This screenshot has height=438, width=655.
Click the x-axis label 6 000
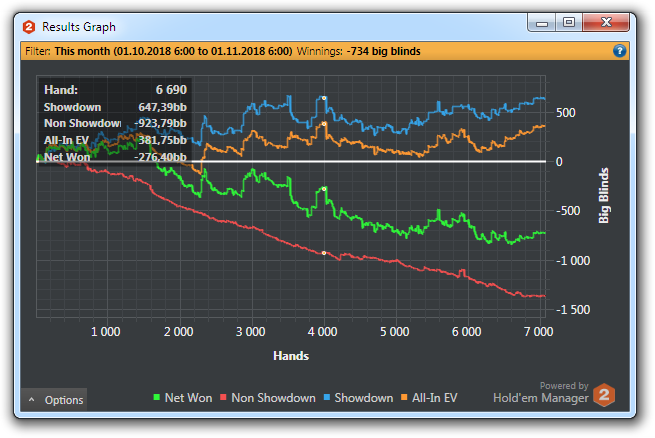(467, 332)
